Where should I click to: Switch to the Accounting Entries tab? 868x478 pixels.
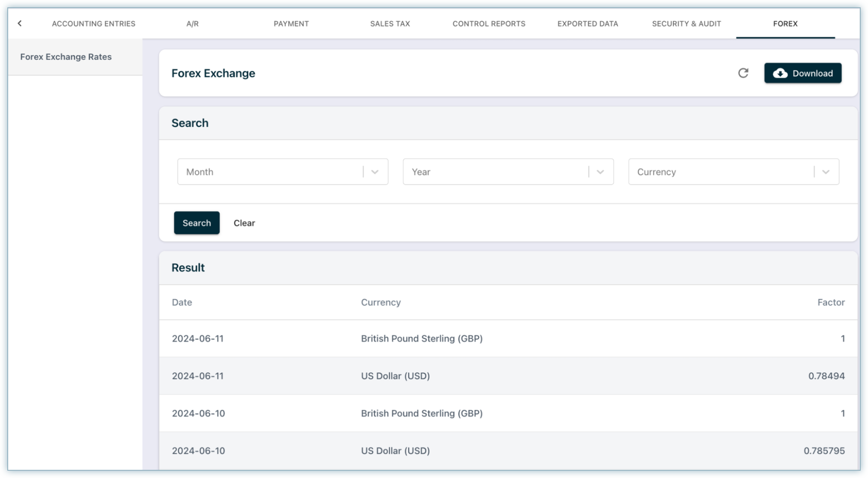tap(93, 24)
